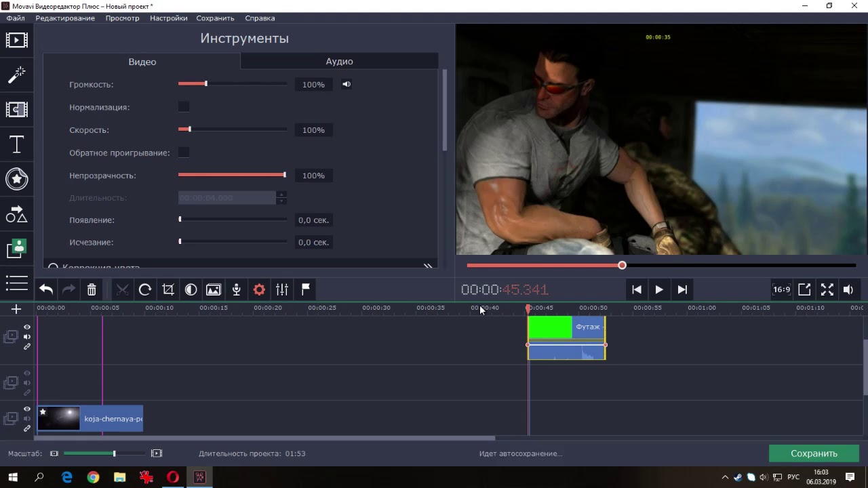This screenshot has height=488, width=868.
Task: Rotate clip with the rotate icon
Action: click(145, 290)
